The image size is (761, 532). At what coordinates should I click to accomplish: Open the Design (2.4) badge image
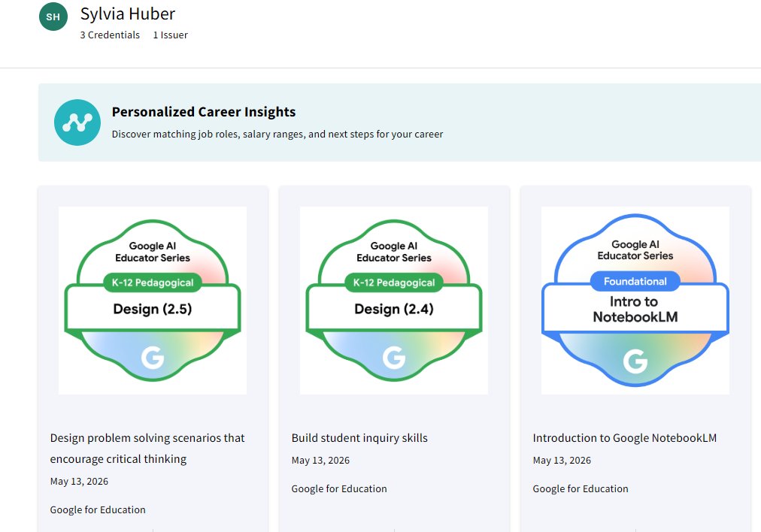point(393,301)
